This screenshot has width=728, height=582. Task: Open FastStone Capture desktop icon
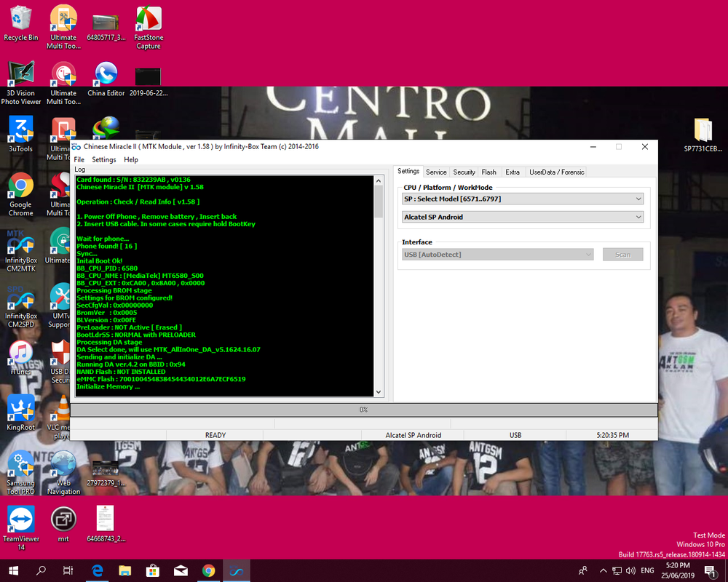point(149,27)
